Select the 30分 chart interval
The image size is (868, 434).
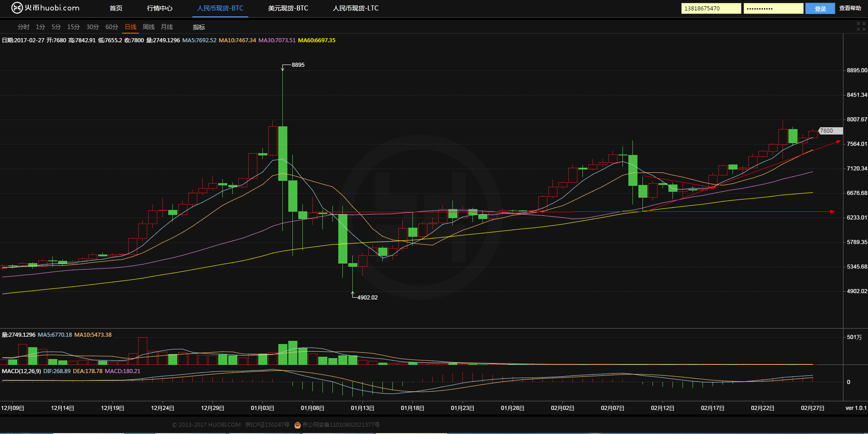(x=92, y=27)
